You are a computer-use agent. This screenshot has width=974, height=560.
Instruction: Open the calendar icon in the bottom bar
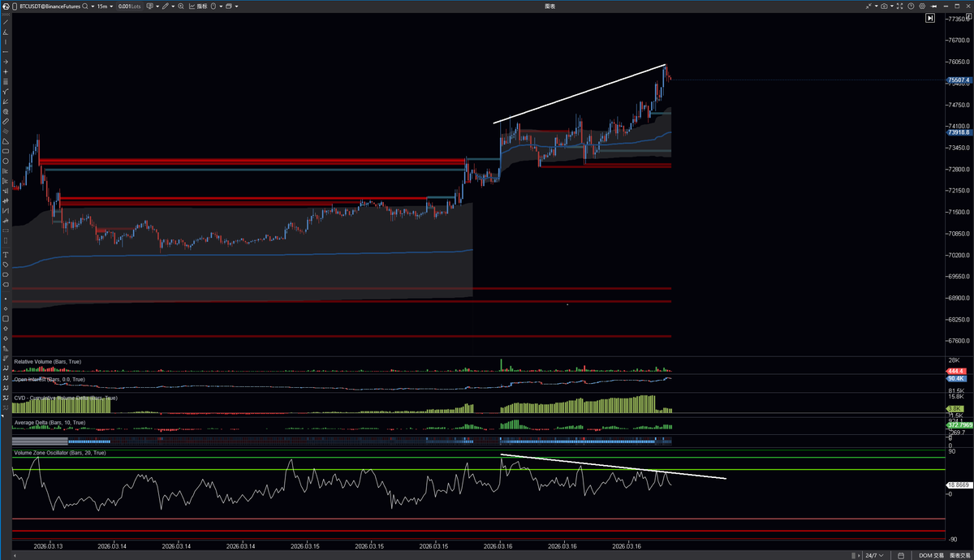(901, 555)
